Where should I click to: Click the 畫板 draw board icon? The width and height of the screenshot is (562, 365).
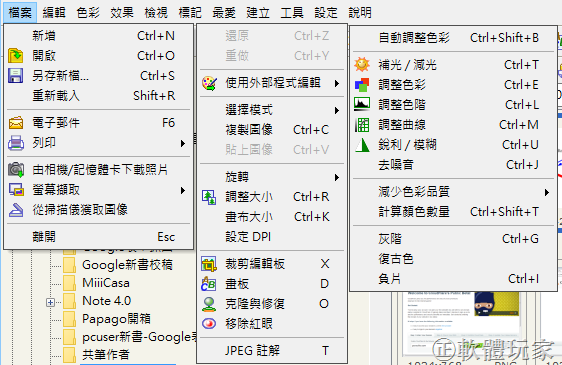tap(209, 284)
